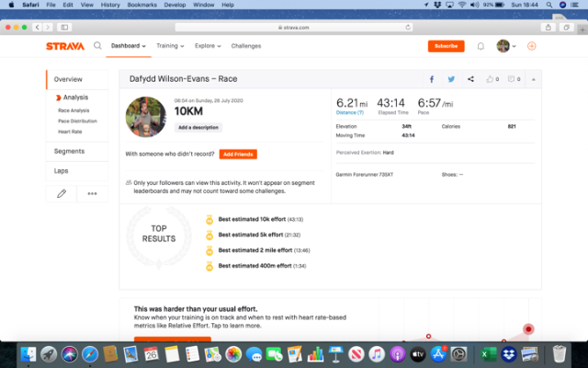The width and height of the screenshot is (588, 368).
Task: Launch Excel from the Dock
Action: pos(488,353)
